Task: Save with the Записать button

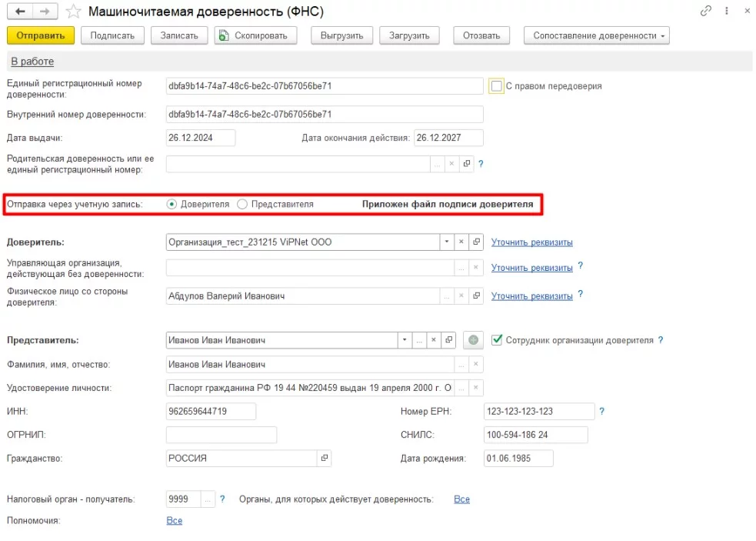Action: point(179,35)
